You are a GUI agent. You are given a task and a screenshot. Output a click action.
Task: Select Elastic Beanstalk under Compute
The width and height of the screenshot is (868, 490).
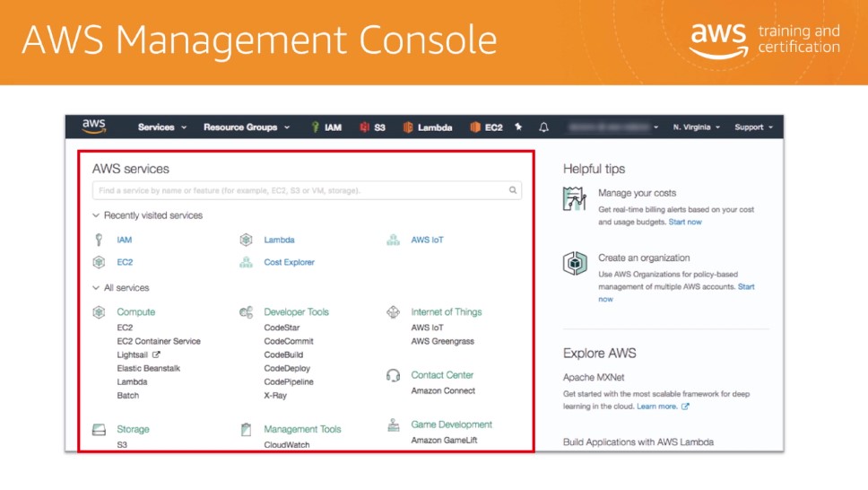tap(148, 368)
